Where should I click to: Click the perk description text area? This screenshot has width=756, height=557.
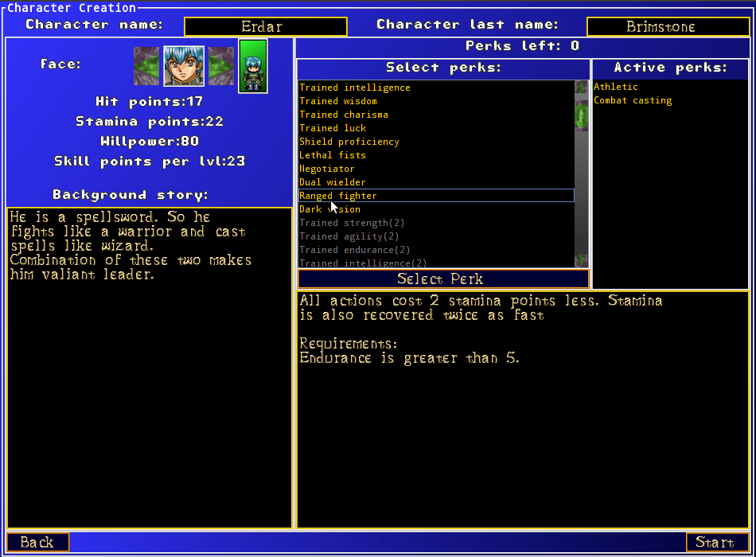[523, 410]
